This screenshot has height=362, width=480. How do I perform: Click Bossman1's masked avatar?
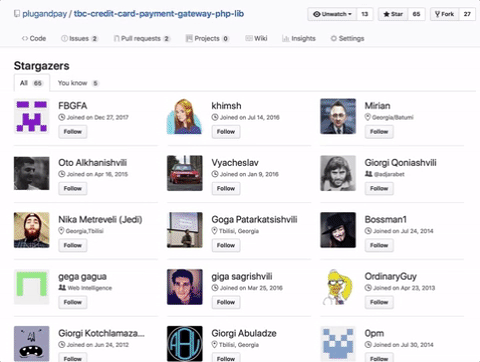pyautogui.click(x=338, y=230)
